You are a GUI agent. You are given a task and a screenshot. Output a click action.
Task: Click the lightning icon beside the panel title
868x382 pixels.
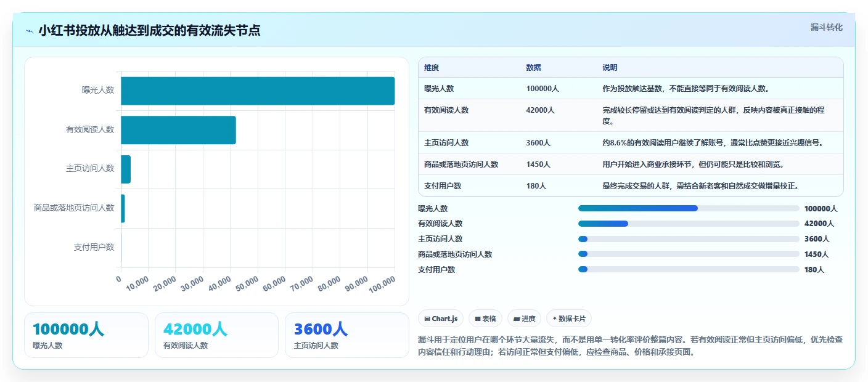tap(29, 31)
